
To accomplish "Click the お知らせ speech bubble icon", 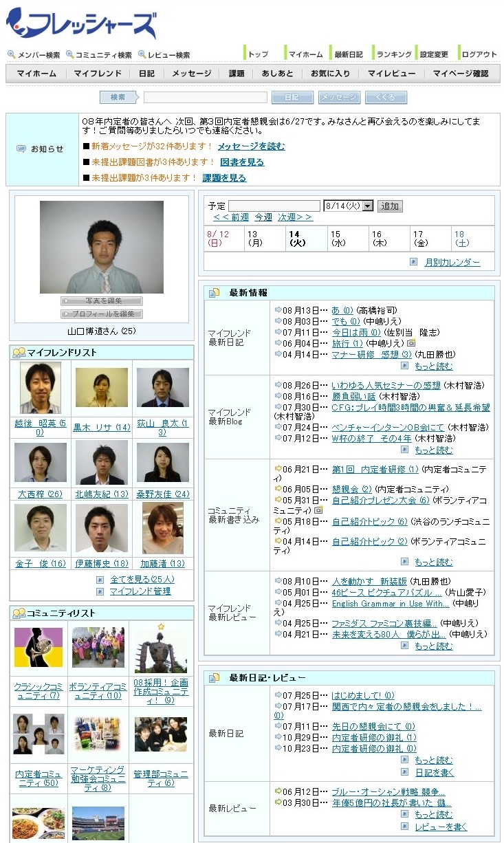I will pos(21,149).
